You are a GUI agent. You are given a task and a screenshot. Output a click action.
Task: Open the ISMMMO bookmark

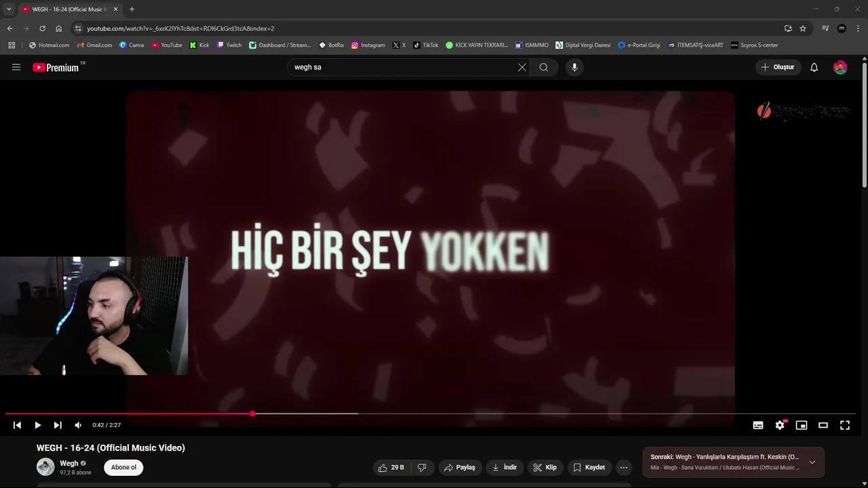[532, 45]
